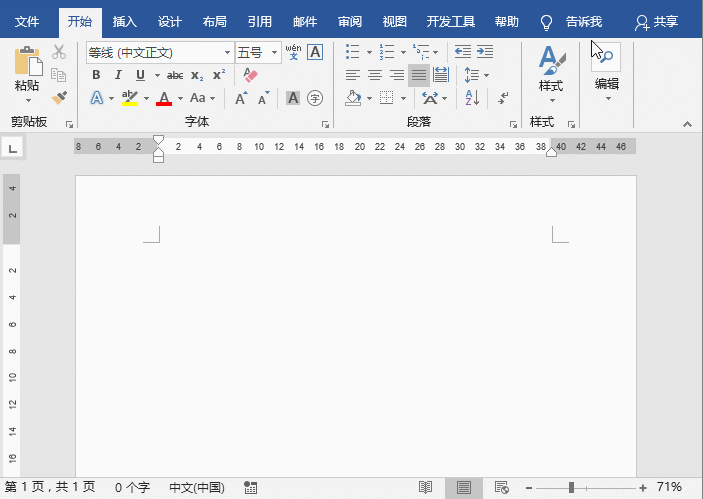Toggle strikethrough formatting
The width and height of the screenshot is (703, 499).
175,75
